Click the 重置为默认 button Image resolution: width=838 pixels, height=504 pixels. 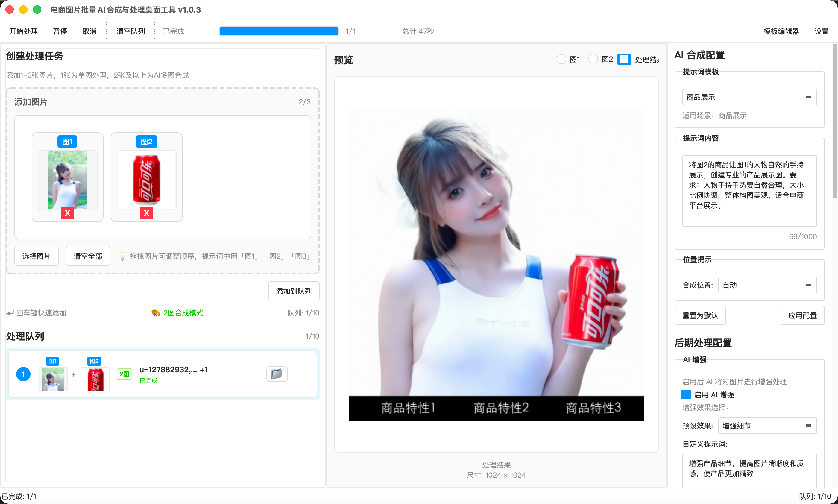700,315
